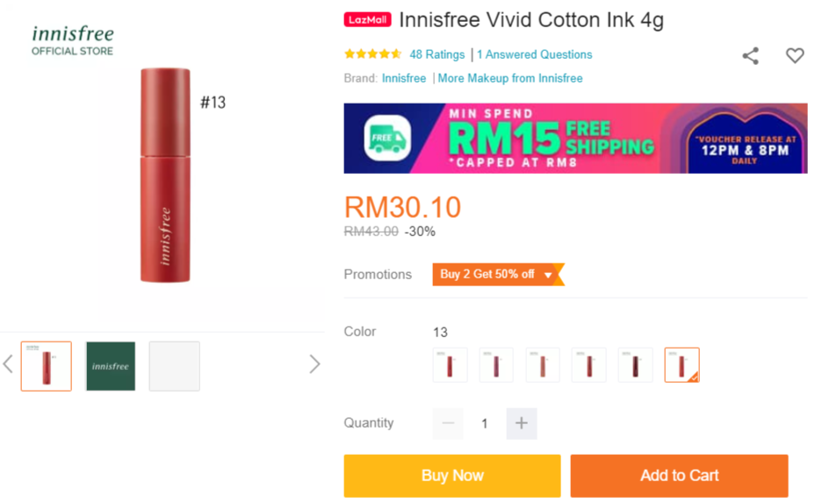Select the first color variant swatch
815x504 pixels.
[451, 365]
